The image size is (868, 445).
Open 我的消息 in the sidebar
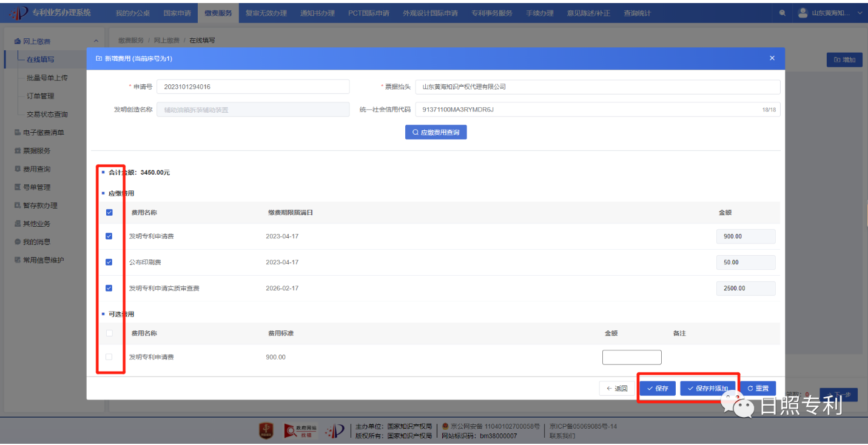point(36,242)
